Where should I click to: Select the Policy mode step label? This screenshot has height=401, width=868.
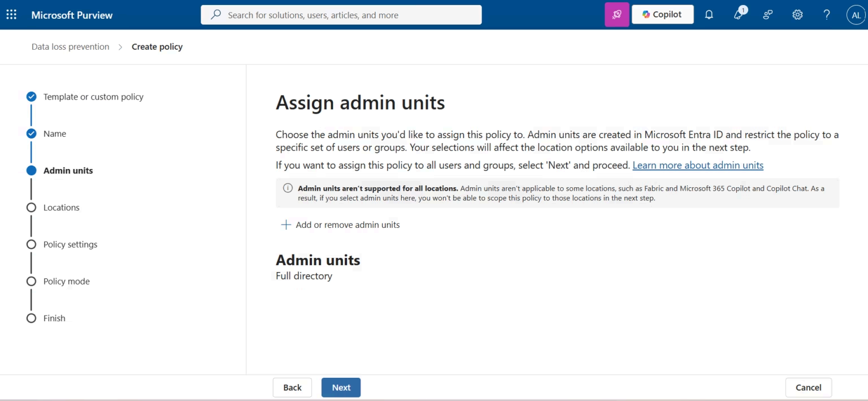[67, 281]
